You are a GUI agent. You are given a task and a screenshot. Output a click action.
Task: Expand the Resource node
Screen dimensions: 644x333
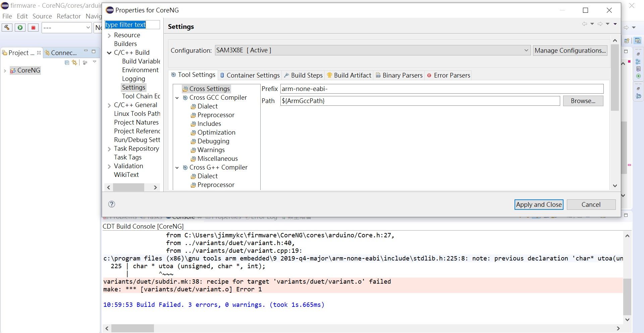pyautogui.click(x=109, y=35)
